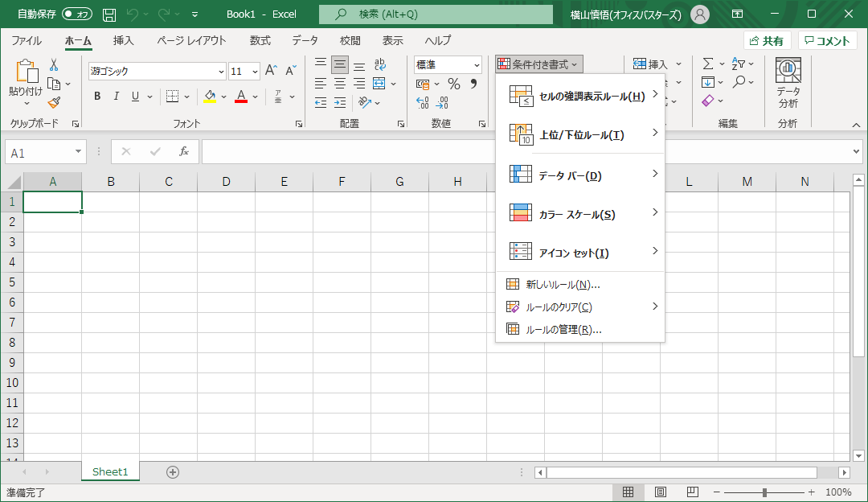This screenshot has height=502, width=868.
Task: Click the percent style icon
Action: (454, 84)
